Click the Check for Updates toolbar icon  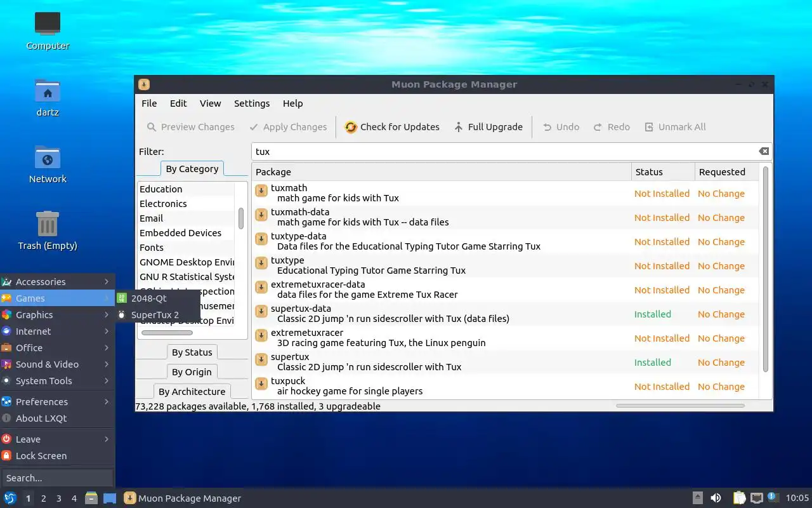click(x=351, y=127)
